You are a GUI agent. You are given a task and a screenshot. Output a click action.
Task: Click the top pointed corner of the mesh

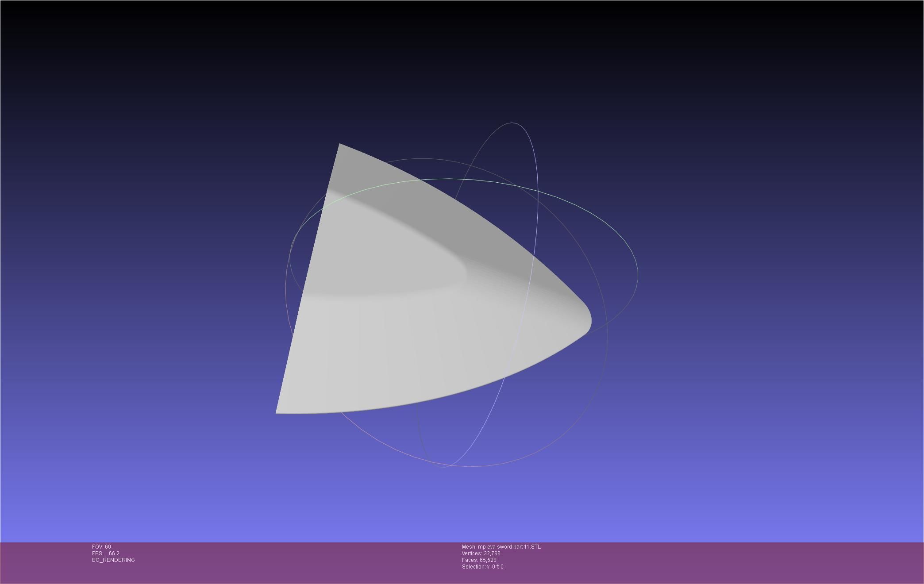pyautogui.click(x=340, y=145)
